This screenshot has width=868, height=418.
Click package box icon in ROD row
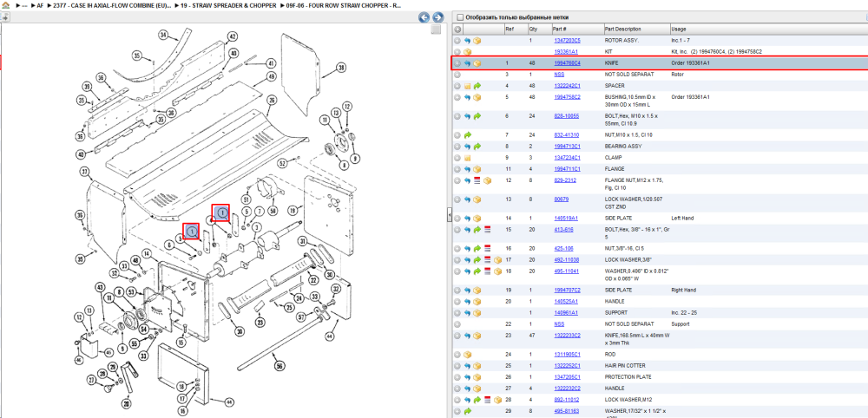(x=467, y=354)
